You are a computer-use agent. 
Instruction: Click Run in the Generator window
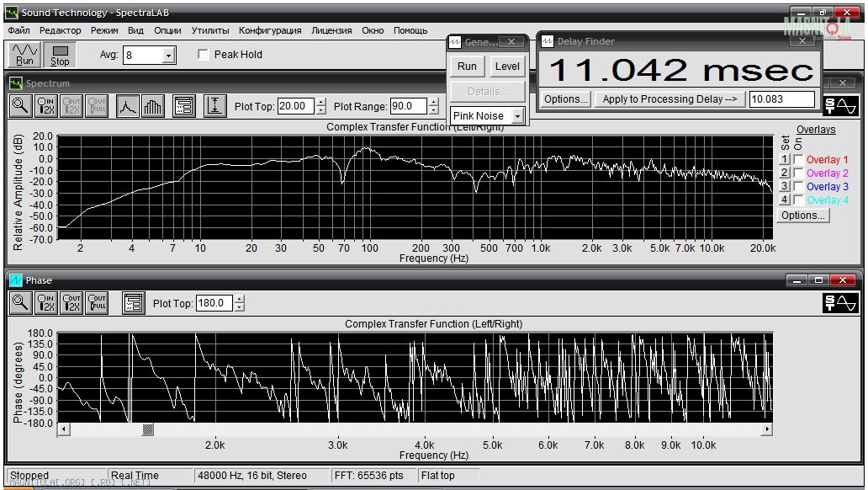tap(467, 67)
